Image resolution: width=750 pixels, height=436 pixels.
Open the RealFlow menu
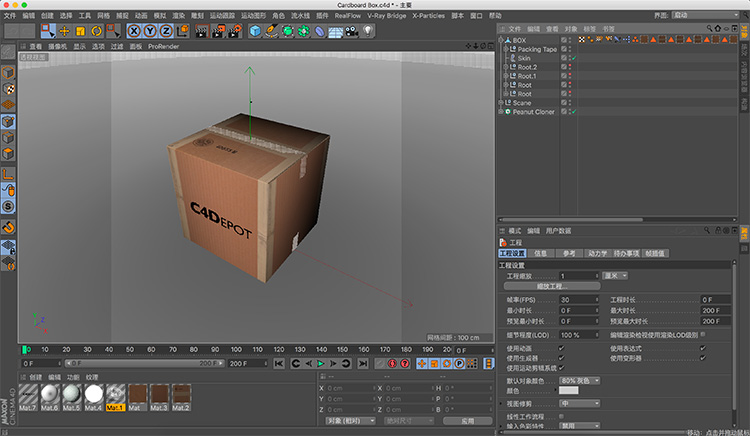pos(348,16)
